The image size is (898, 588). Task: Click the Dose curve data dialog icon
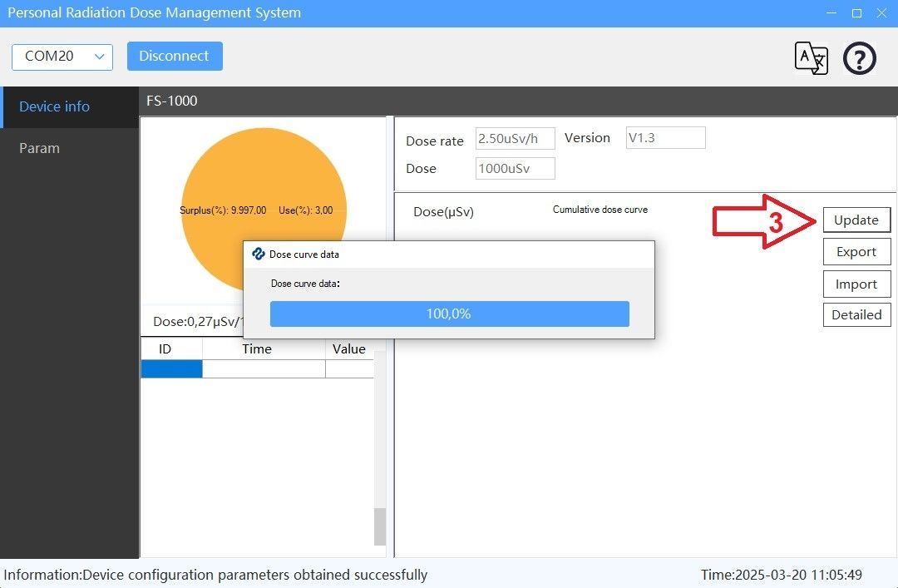pyautogui.click(x=258, y=254)
